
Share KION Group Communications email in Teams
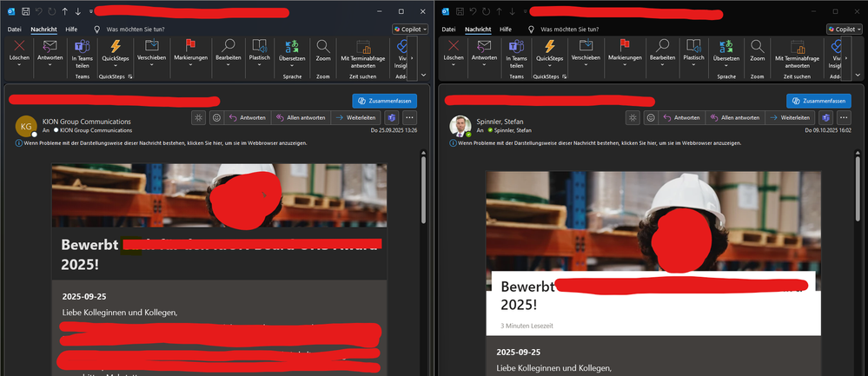(x=83, y=54)
